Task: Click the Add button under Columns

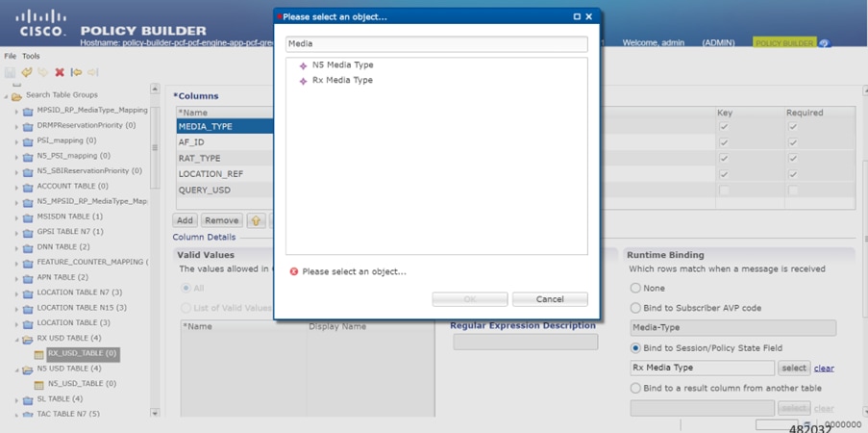Action: pyautogui.click(x=185, y=220)
